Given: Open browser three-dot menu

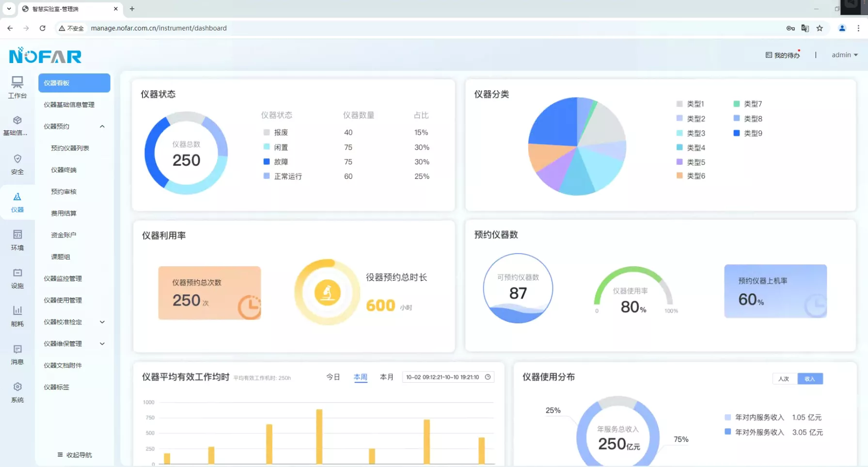Looking at the screenshot, I should click(858, 28).
